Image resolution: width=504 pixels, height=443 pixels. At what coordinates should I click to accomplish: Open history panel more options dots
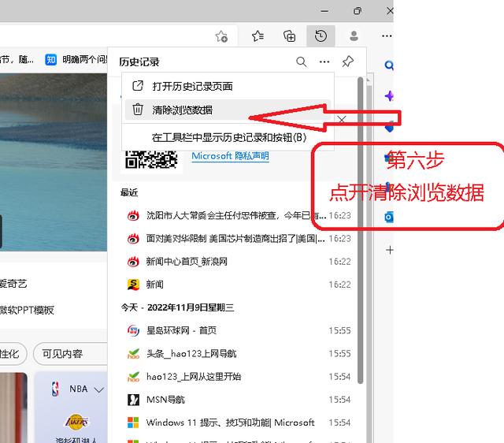(x=324, y=61)
